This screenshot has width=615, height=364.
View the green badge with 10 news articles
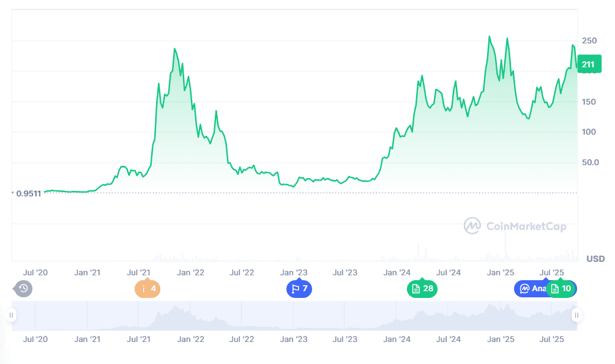click(x=561, y=288)
